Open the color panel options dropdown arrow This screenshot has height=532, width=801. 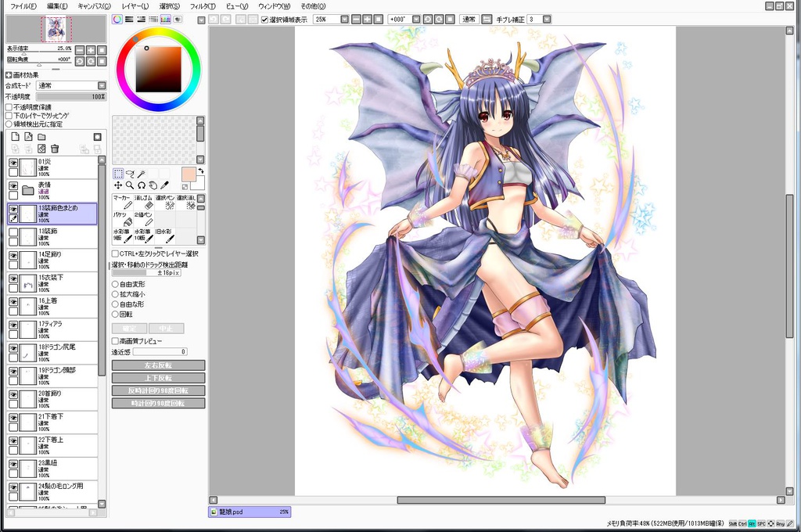click(201, 20)
